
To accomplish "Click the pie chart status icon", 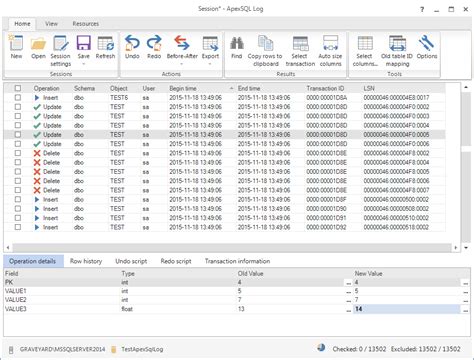I will [321, 348].
